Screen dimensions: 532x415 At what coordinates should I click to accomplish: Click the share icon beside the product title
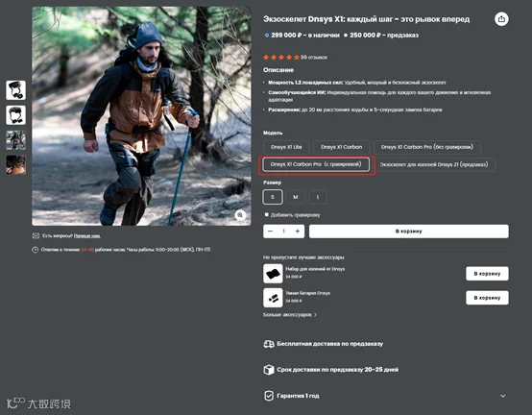tap(501, 19)
